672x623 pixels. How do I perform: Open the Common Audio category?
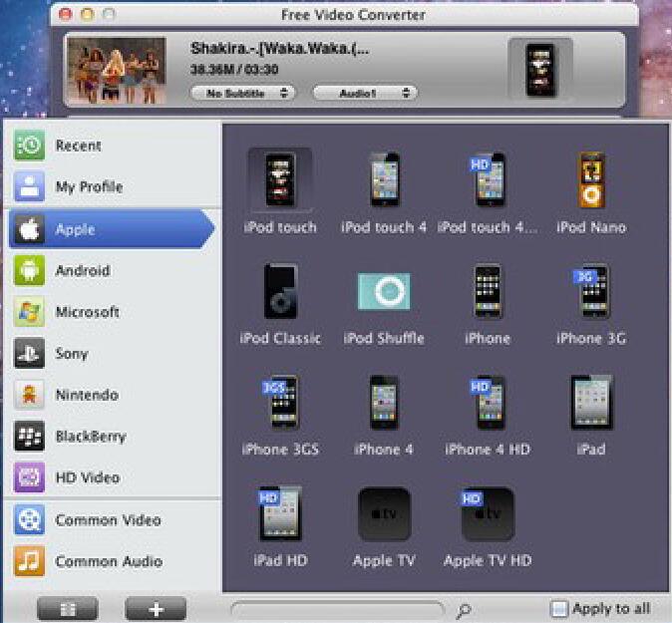tap(113, 561)
